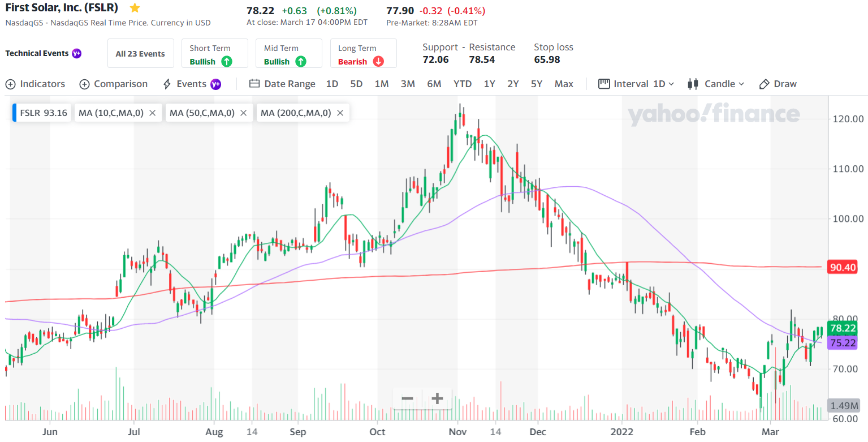Open the Interval 1D dropdown

click(644, 84)
